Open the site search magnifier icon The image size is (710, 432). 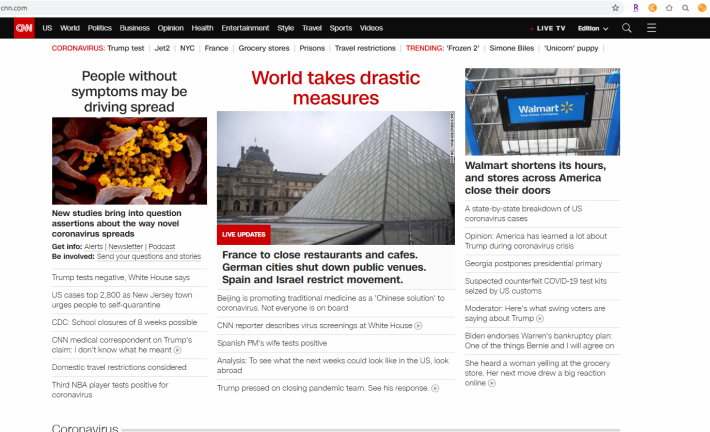(x=627, y=28)
